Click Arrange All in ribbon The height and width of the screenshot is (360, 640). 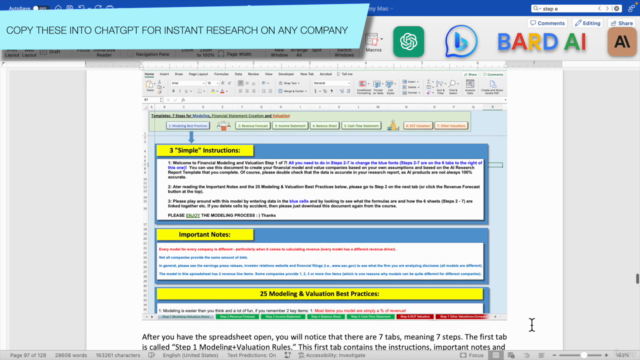coord(299,52)
